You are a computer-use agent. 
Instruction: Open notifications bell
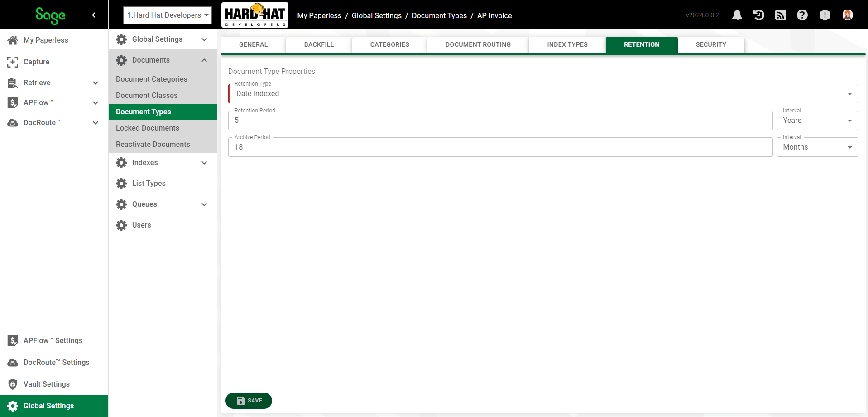click(737, 15)
